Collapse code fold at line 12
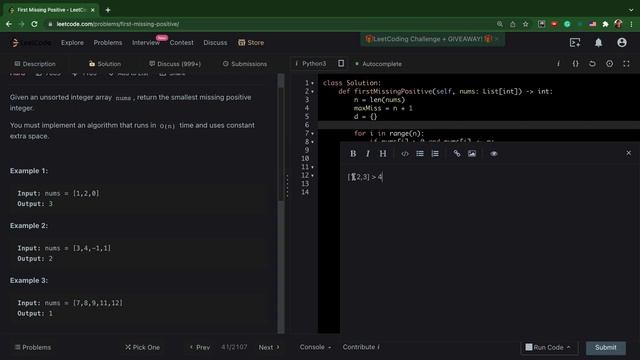Screen dimensions: 640x360 coord(313,176)
